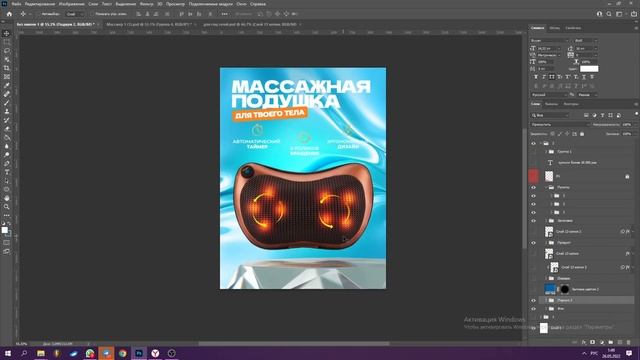
Task: Switch to second document tab Массажер
Action: click(149, 24)
